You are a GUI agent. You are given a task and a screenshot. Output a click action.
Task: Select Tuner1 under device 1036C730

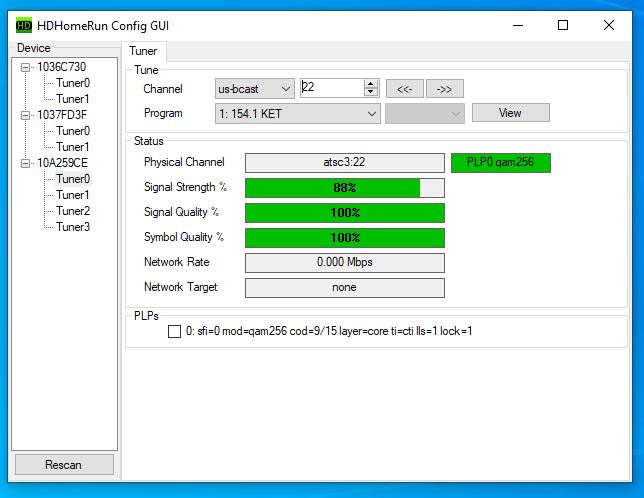(72, 99)
